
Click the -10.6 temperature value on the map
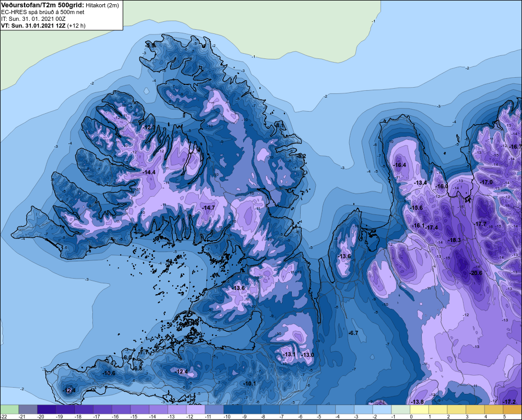click(x=109, y=374)
